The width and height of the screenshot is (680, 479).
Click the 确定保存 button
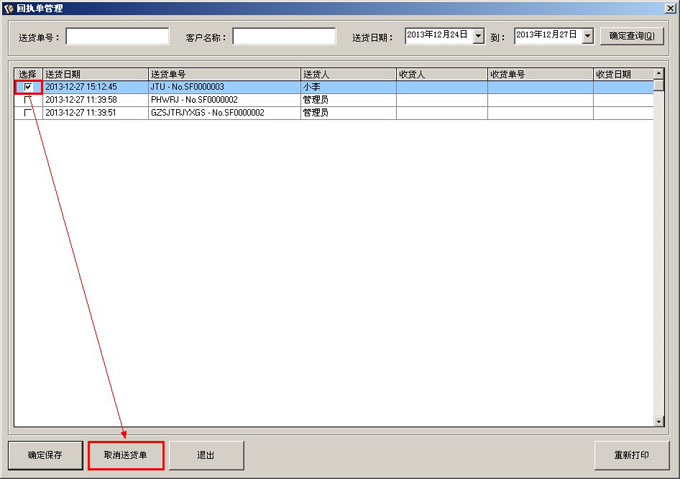[x=45, y=455]
